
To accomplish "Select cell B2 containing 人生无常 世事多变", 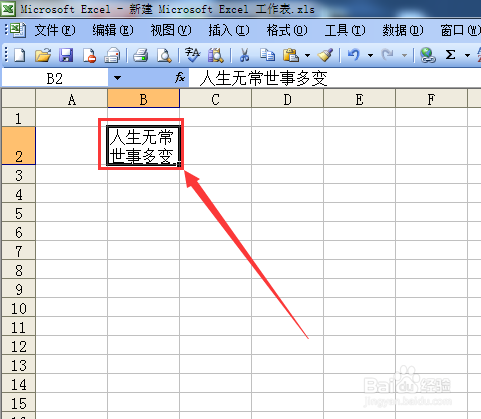I will (x=144, y=146).
